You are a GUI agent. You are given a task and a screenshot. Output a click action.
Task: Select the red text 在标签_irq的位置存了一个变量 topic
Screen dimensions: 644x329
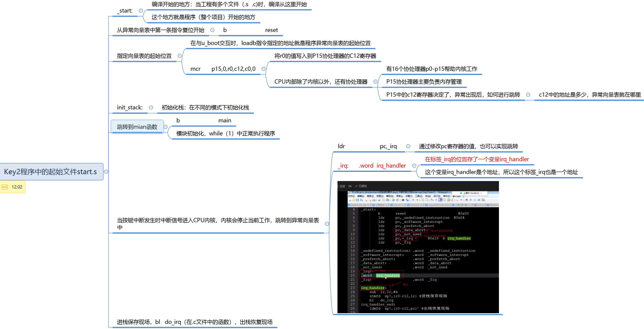(x=477, y=159)
